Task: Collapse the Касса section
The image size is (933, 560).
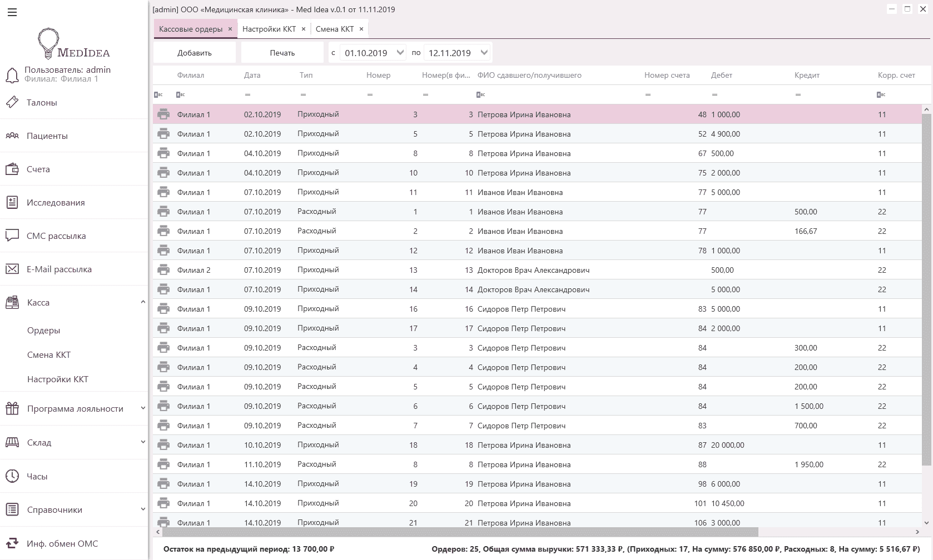Action: click(x=143, y=302)
